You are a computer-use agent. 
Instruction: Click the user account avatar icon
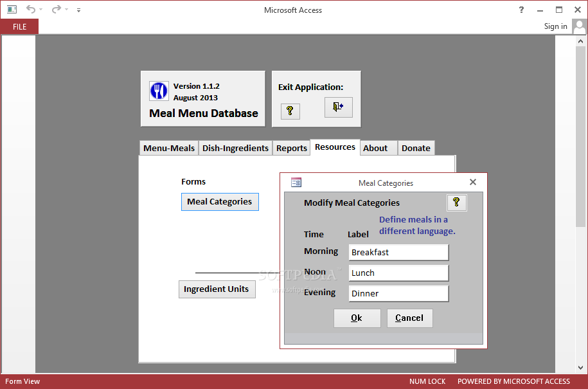(x=580, y=26)
